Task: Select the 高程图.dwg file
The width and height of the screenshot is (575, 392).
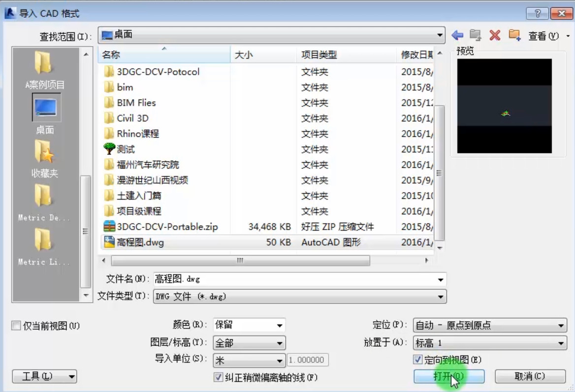Action: tap(134, 242)
